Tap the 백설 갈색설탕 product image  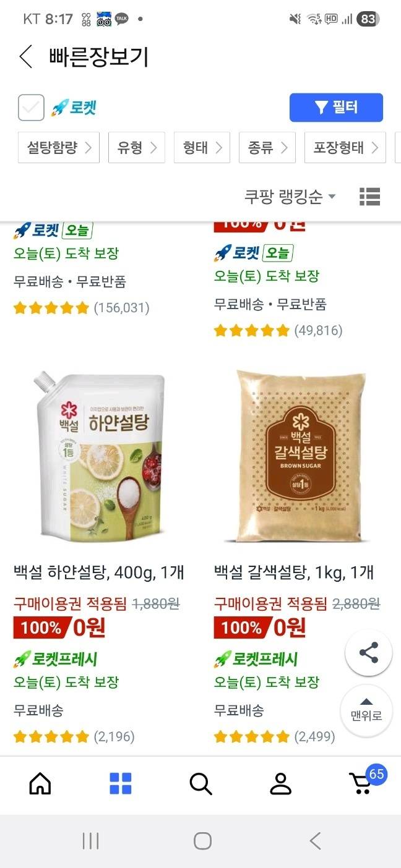click(301, 456)
